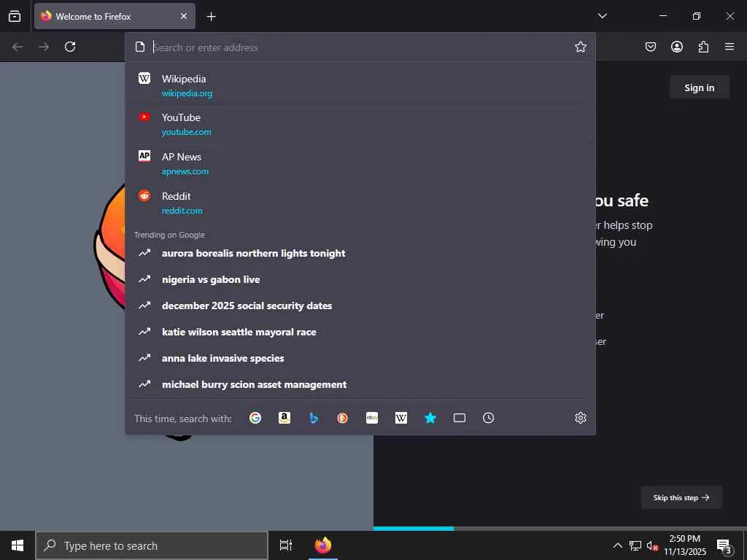Reload the current page
This screenshot has width=747, height=560.
pos(70,47)
